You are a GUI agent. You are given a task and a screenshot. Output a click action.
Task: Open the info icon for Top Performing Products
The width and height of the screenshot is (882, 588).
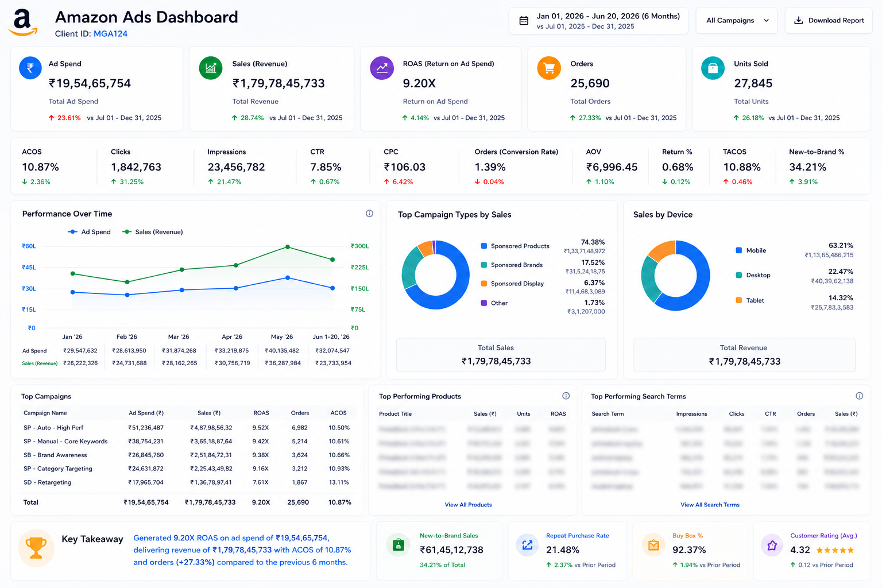tap(566, 396)
